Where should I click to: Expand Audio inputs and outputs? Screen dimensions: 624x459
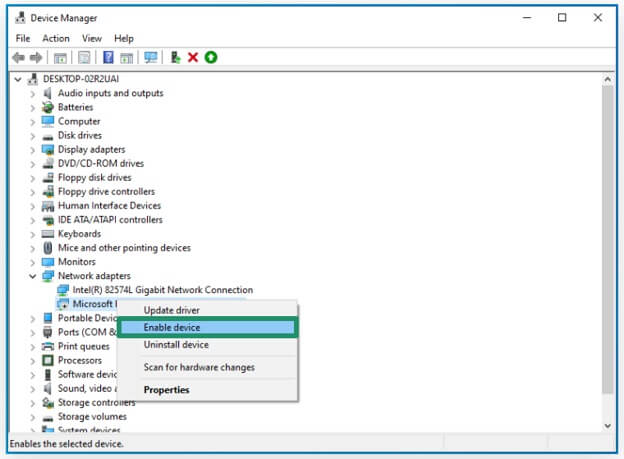coord(33,94)
